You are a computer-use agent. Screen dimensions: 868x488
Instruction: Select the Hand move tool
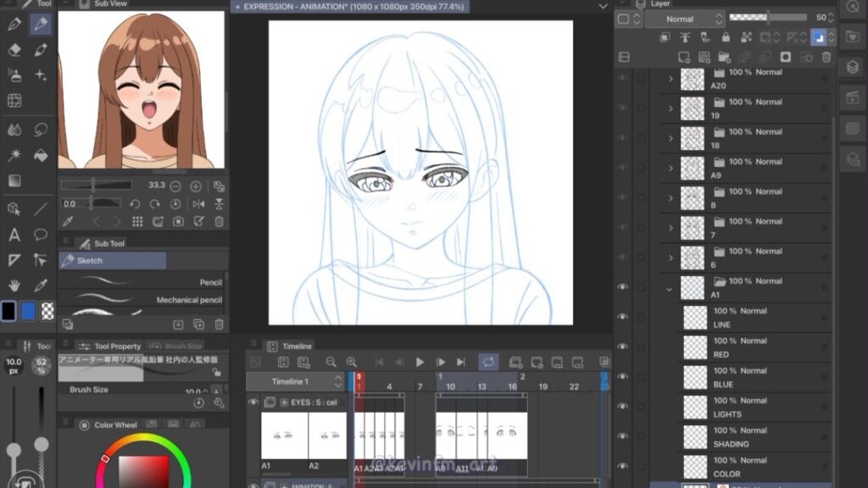pos(14,286)
